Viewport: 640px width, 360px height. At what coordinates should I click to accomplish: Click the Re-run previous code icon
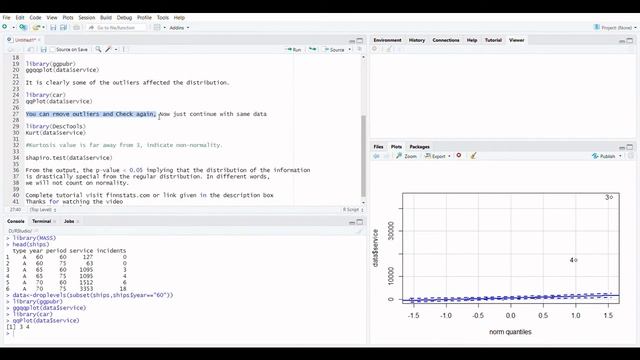(313, 49)
